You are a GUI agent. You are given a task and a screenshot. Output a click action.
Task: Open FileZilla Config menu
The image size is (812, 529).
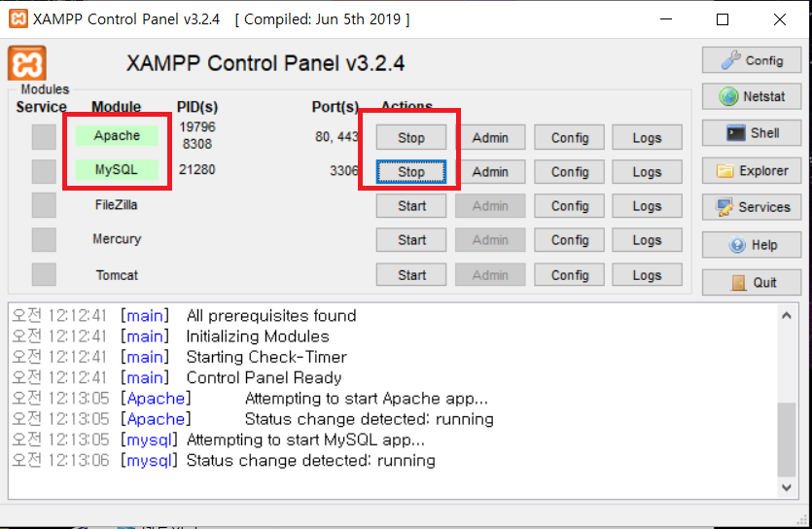[x=570, y=206]
